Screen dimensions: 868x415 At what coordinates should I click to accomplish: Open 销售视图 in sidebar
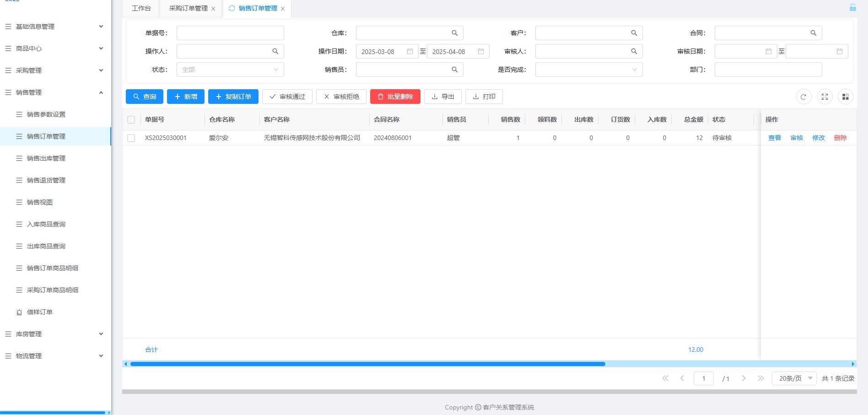click(55, 202)
